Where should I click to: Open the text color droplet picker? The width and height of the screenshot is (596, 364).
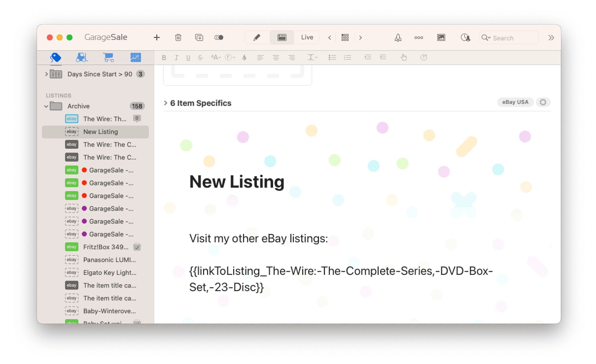pyautogui.click(x=245, y=57)
